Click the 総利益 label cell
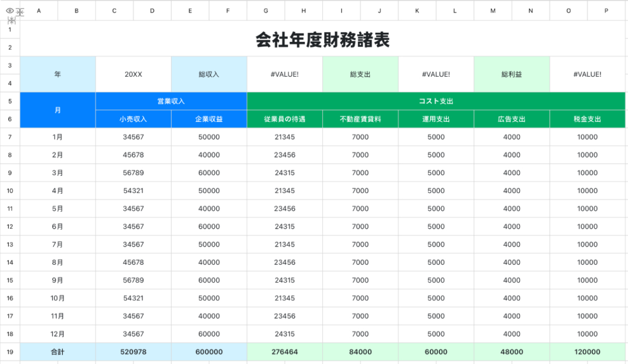 512,74
